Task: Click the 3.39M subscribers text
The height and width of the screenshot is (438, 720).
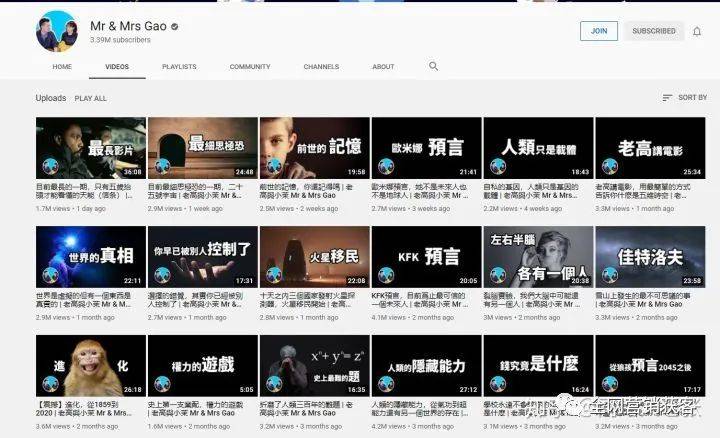Action: 120,40
